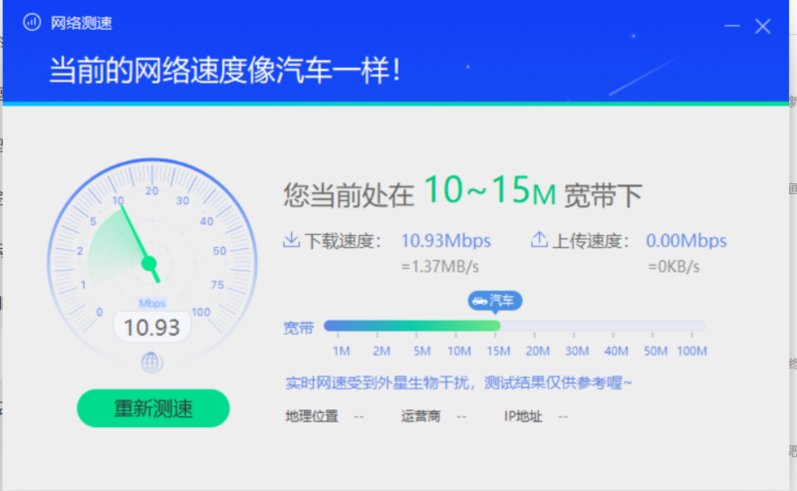The image size is (797, 491).
Task: Click the 100M mark on bandwidth scale
Action: point(691,351)
